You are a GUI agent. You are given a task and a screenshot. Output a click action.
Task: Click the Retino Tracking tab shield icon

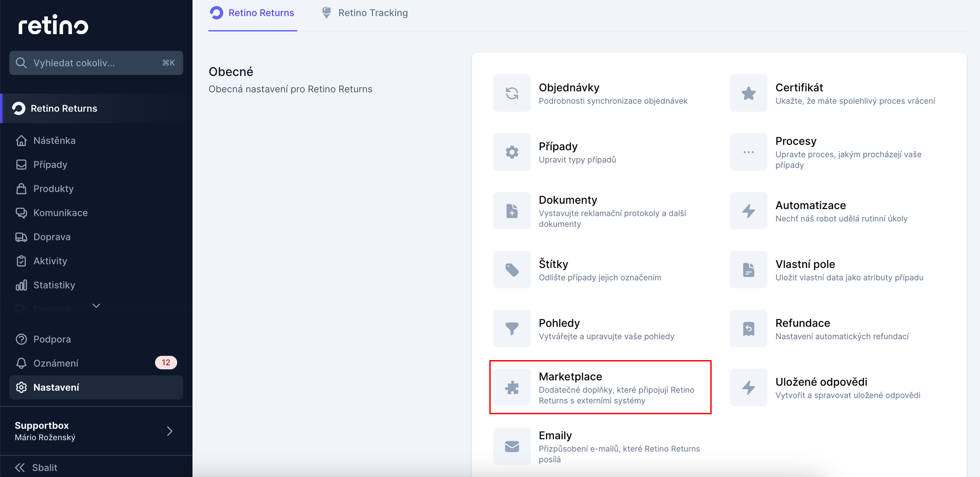[x=326, y=13]
